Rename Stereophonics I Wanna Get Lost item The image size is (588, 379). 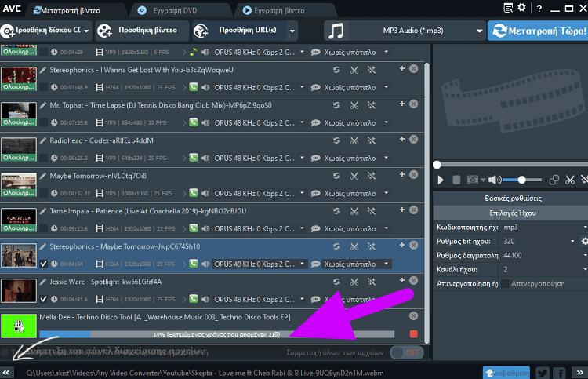pos(43,70)
